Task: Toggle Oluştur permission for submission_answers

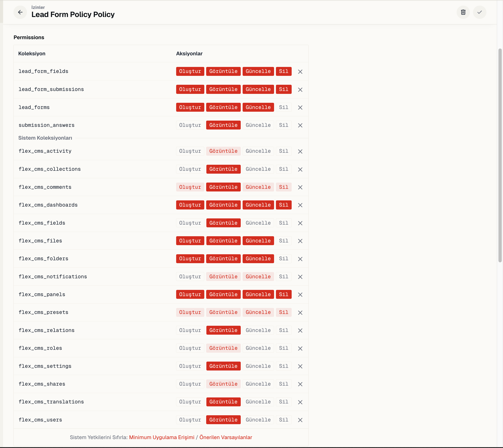Action: click(x=190, y=125)
